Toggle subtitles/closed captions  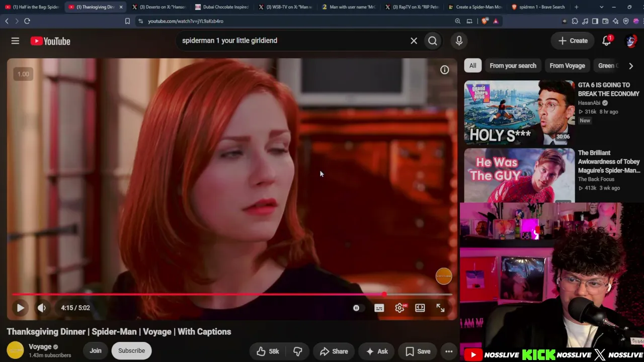(x=379, y=308)
